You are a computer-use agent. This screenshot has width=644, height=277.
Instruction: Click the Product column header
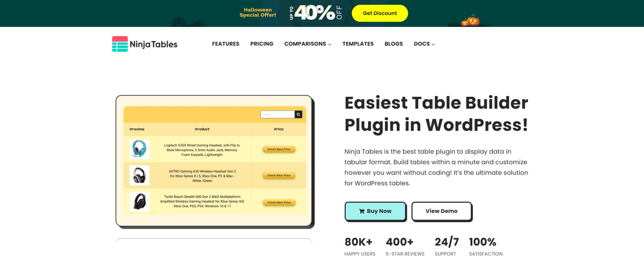202,129
